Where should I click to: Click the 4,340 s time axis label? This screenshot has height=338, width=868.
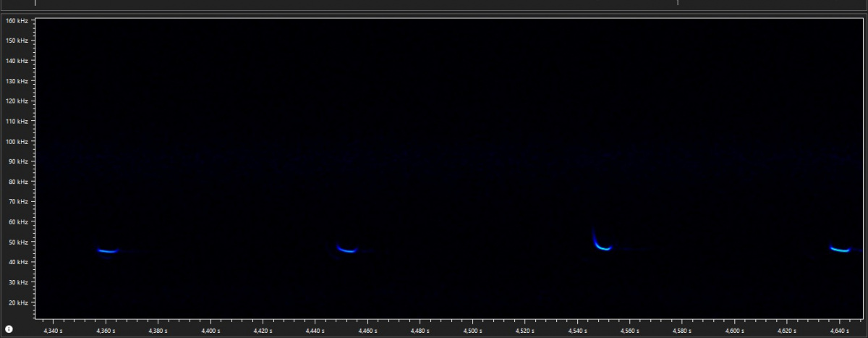pos(54,330)
